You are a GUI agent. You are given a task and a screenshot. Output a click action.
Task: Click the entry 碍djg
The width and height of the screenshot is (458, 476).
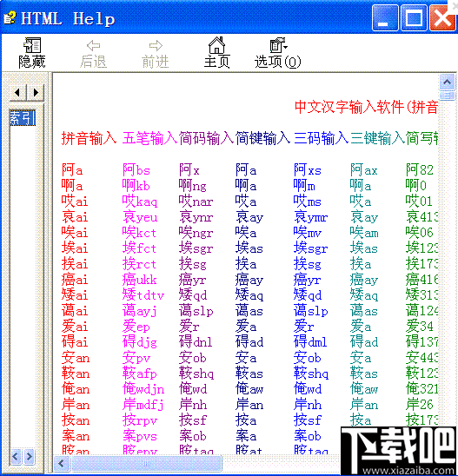[140, 342]
